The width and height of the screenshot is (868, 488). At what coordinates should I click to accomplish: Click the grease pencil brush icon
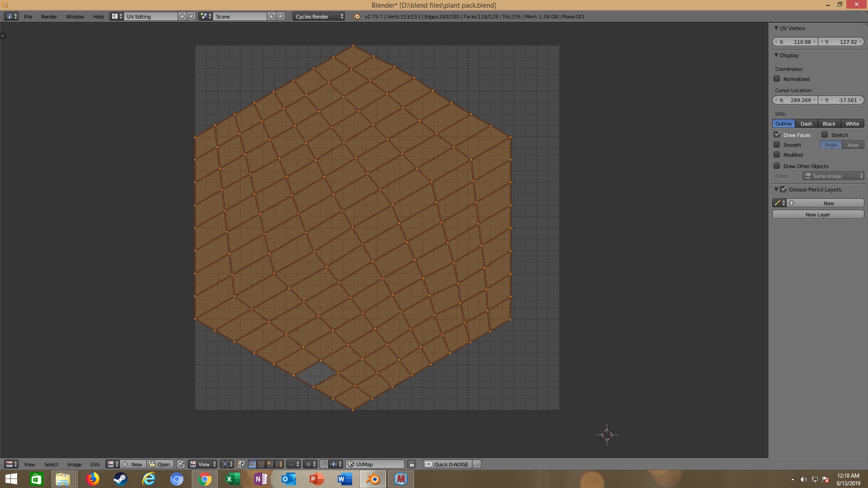[778, 203]
